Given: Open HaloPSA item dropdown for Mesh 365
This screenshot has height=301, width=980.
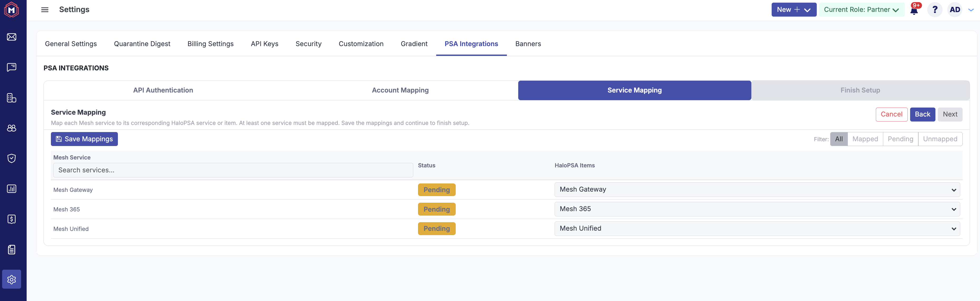Looking at the screenshot, I should [x=757, y=209].
